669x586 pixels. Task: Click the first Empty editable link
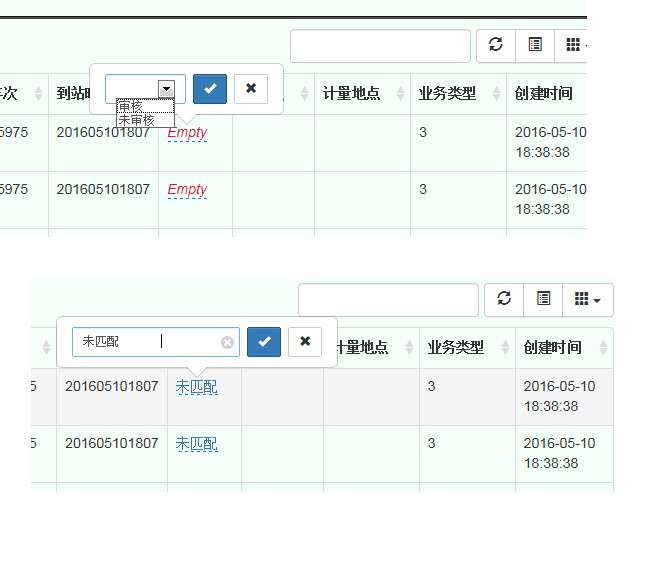187,132
